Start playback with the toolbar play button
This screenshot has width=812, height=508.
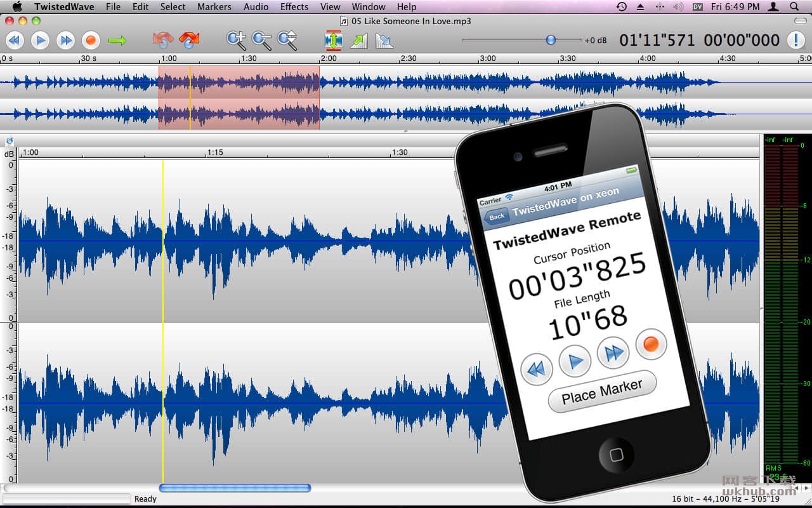click(40, 41)
